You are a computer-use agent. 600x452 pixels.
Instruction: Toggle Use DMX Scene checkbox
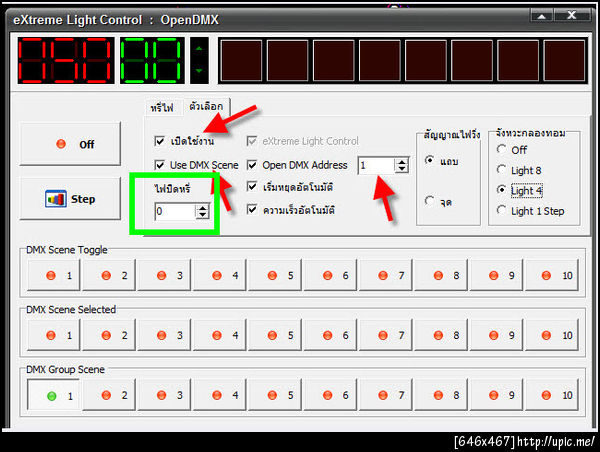pyautogui.click(x=160, y=165)
